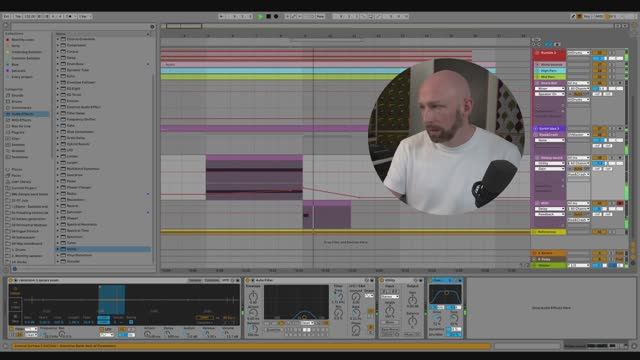Viewport: 640px width, 360px height.
Task: Expand the Corpus folder
Action: click(x=58, y=51)
